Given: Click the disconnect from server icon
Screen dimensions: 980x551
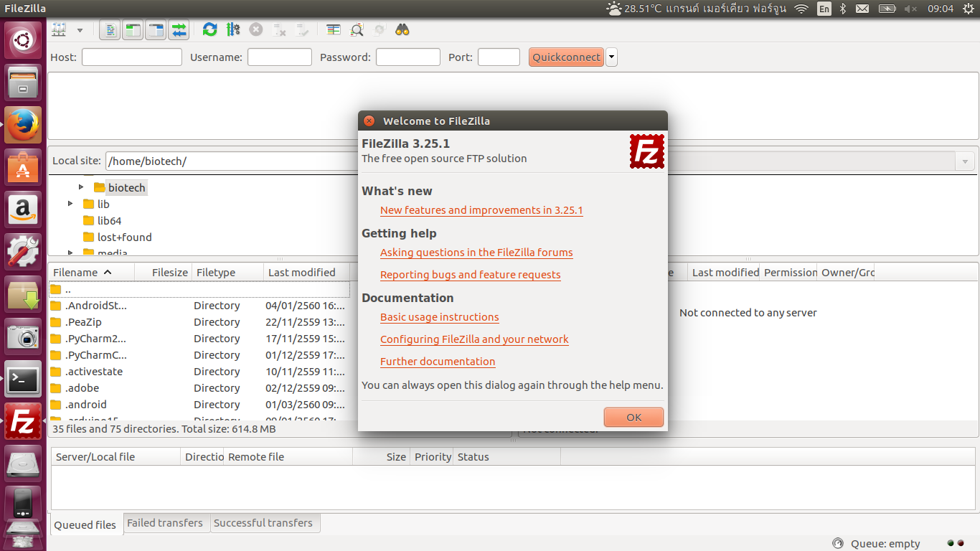Looking at the screenshot, I should click(x=280, y=30).
